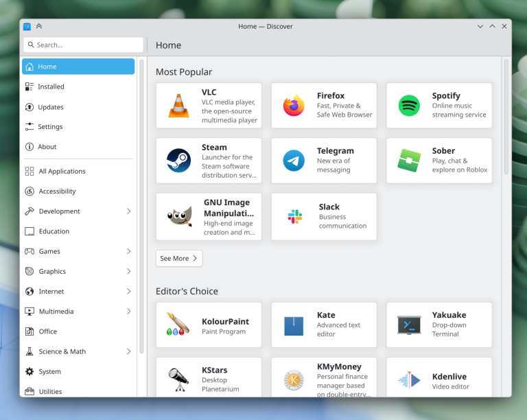Open the Kdenlive title text

click(449, 377)
